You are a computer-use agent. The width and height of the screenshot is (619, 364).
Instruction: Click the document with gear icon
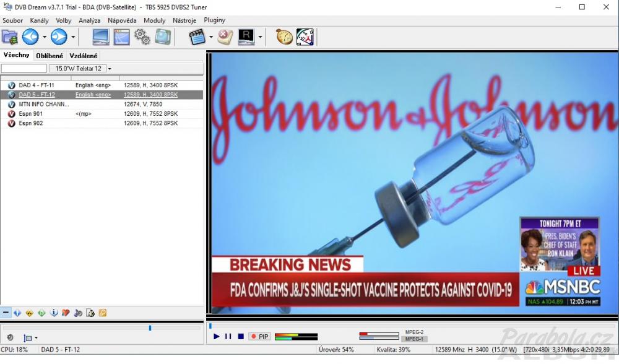click(x=90, y=313)
